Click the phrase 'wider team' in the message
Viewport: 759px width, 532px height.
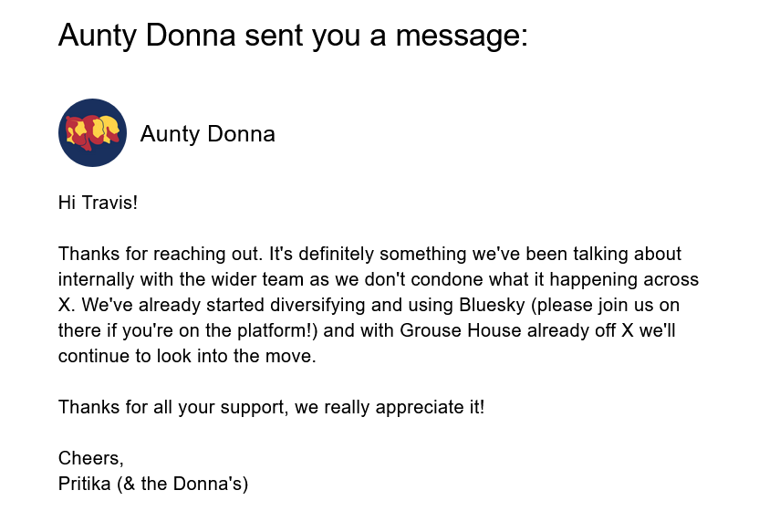(247, 279)
